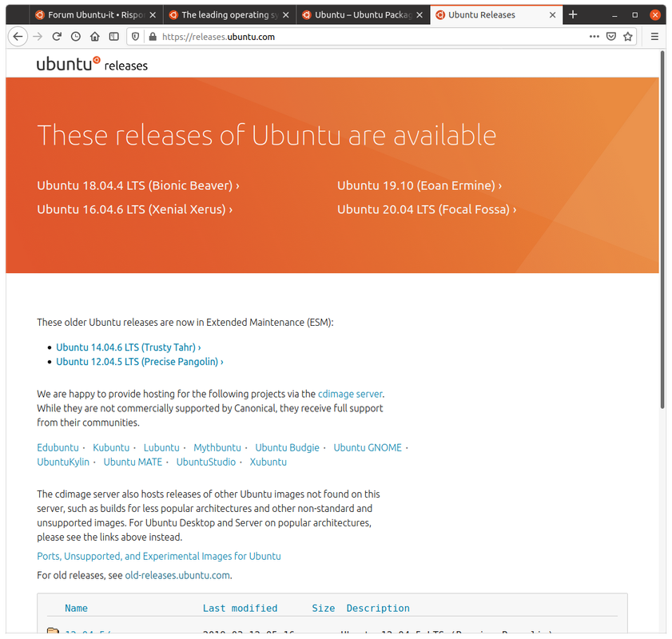Open Ubuntu 16.04.6 LTS Xenial Xerus
Screen dimensions: 672x639
point(134,209)
